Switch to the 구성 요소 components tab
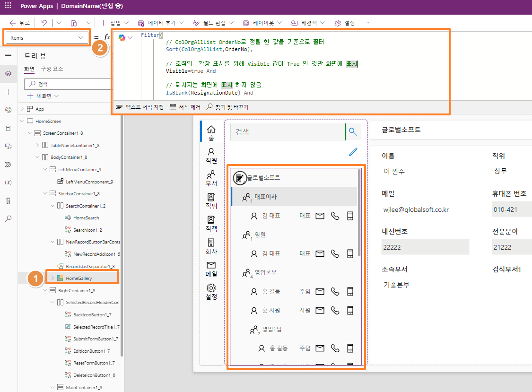 click(x=52, y=69)
